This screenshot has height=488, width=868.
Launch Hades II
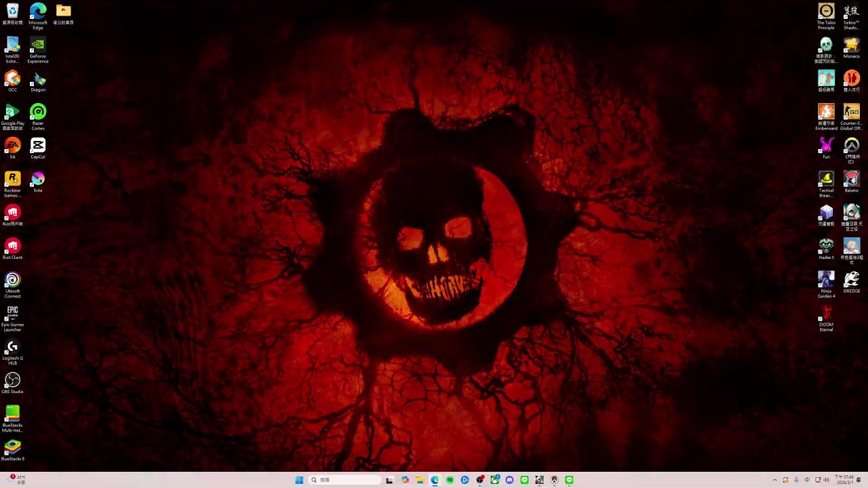[826, 249]
